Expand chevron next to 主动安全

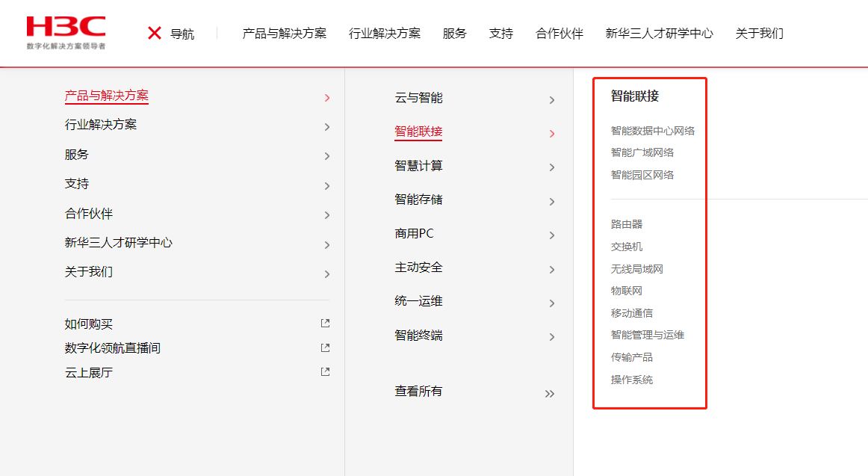coord(552,270)
